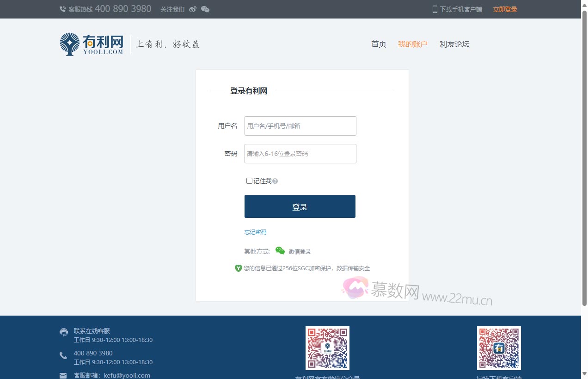The image size is (588, 379).
Task: Focus the 密码 input field
Action: click(x=300, y=154)
